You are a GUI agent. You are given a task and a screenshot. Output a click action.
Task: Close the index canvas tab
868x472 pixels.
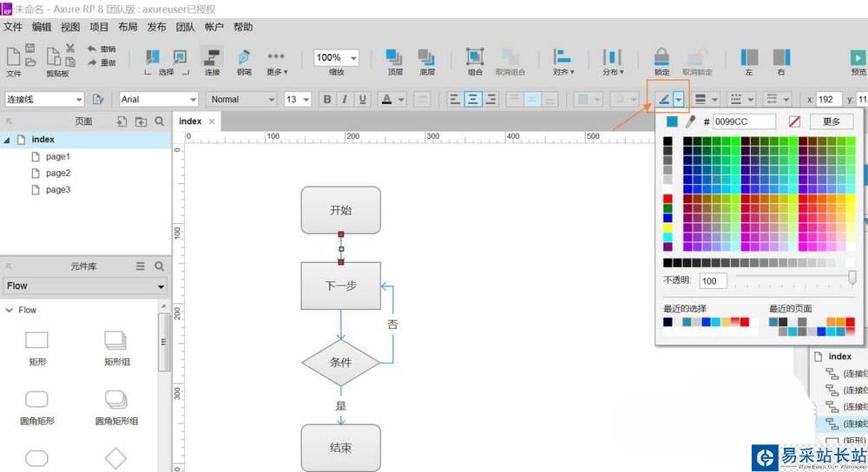pyautogui.click(x=212, y=121)
